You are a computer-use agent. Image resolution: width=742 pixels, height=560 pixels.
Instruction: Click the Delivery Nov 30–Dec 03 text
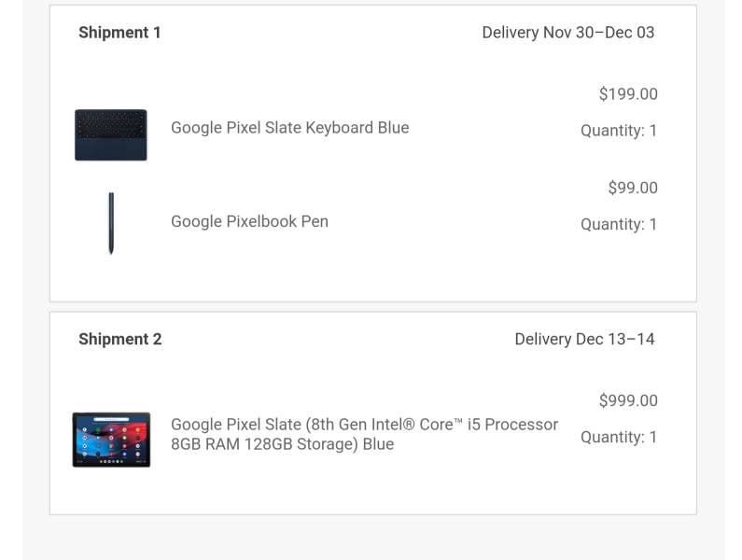click(x=567, y=33)
